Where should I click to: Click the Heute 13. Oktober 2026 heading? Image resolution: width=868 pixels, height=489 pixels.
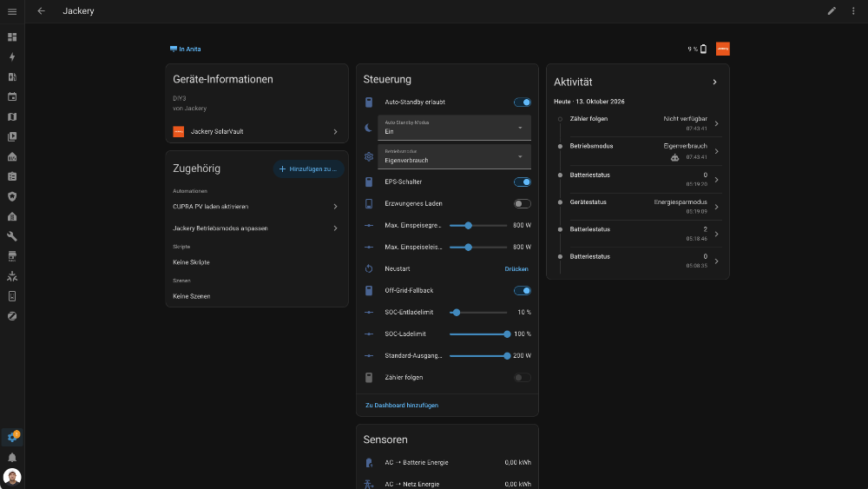pos(589,102)
